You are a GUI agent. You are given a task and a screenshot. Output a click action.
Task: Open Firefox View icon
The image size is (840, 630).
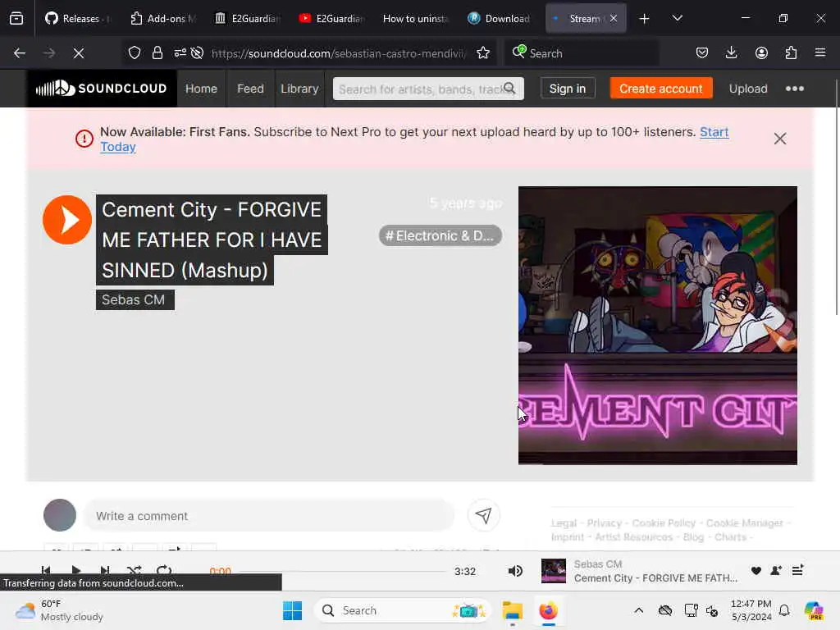tap(16, 18)
